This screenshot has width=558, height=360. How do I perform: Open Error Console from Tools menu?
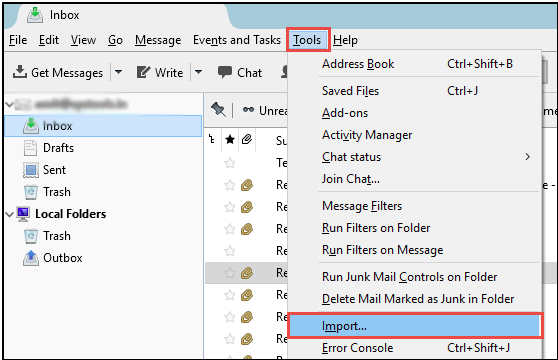[x=415, y=348]
